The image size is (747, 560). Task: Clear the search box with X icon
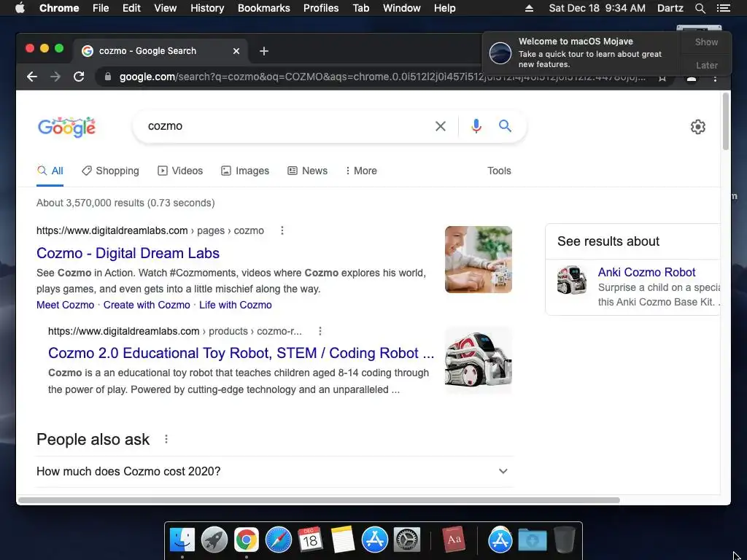point(441,126)
